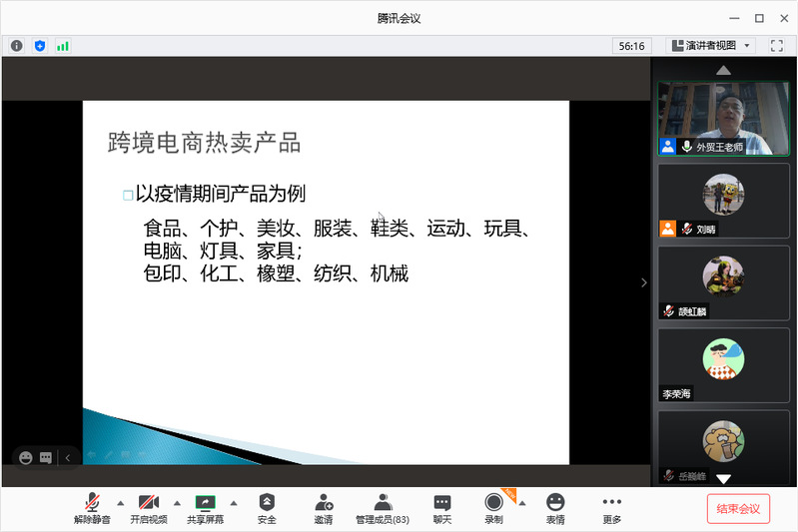Click the meeting info icon at top left
Viewport: 798px width, 532px height.
point(17,45)
